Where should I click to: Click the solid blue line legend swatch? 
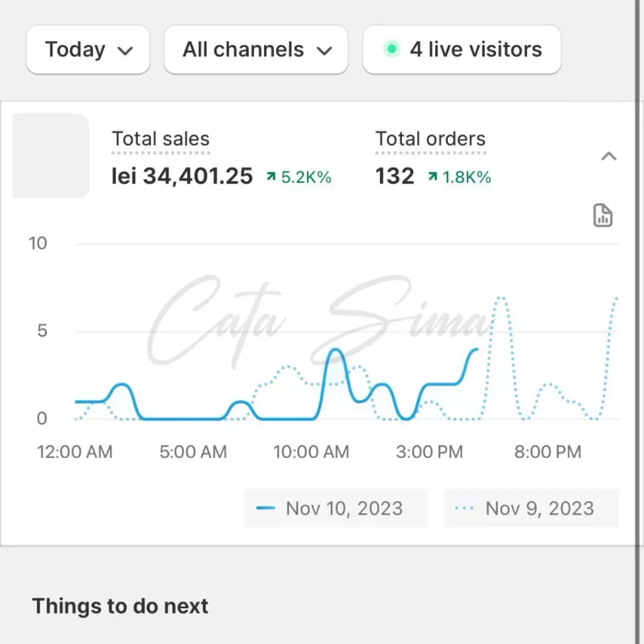tap(266, 508)
